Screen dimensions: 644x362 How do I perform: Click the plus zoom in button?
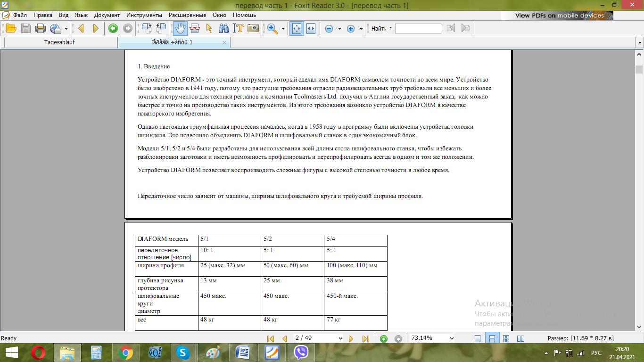click(351, 29)
